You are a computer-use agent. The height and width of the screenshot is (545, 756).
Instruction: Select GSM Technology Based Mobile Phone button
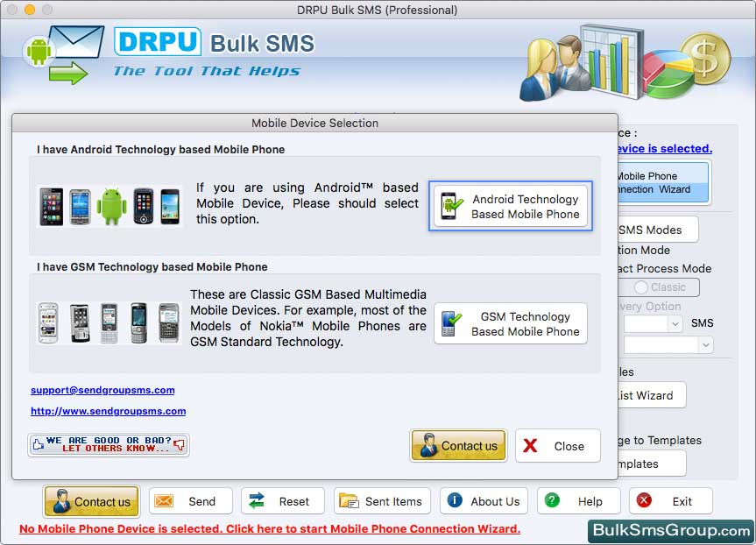click(x=511, y=323)
